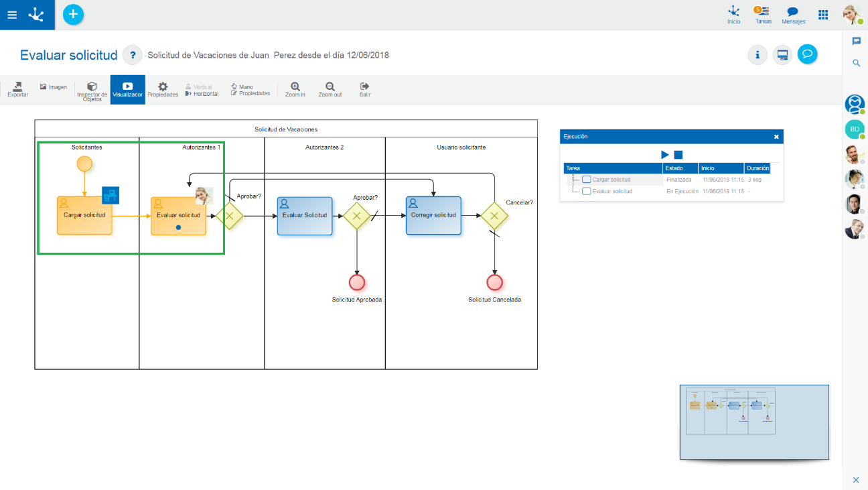Select the yellow start event circle
The width and height of the screenshot is (868, 490).
(84, 163)
